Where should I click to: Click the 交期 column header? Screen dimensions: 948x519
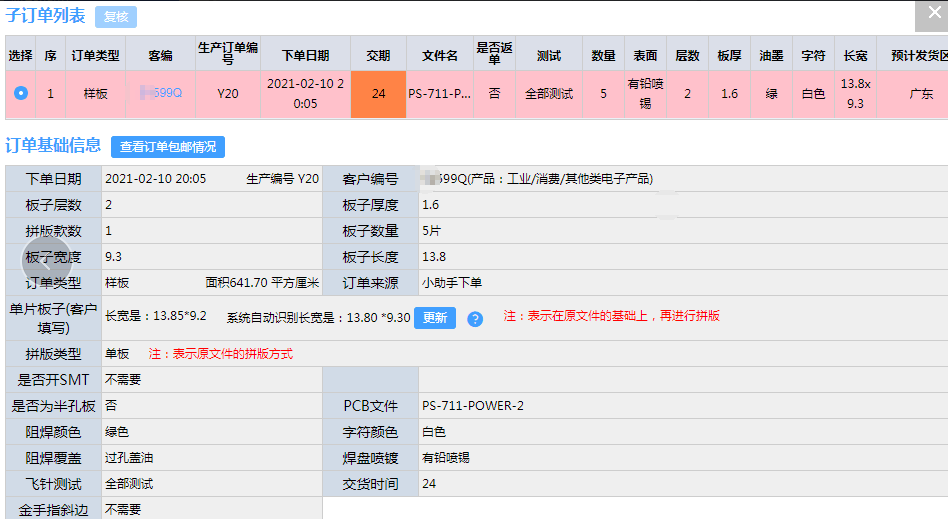click(378, 55)
